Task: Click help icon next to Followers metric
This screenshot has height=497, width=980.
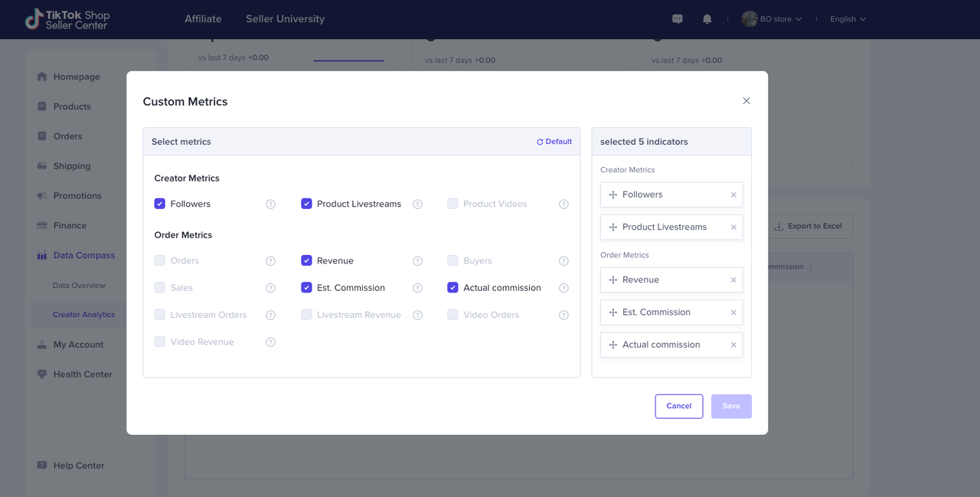Action: click(270, 204)
